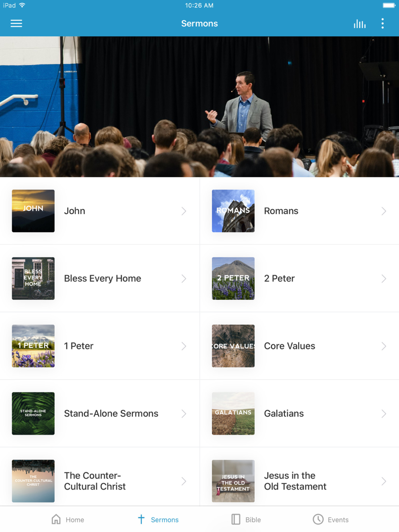Tap the preacher banner image
The height and width of the screenshot is (532, 399).
tap(199, 106)
